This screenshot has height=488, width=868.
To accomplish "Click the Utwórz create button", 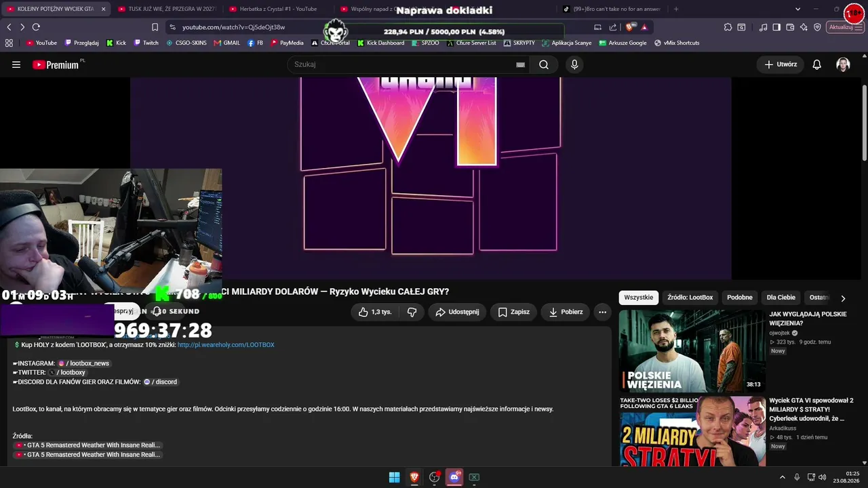I will (x=780, y=64).
